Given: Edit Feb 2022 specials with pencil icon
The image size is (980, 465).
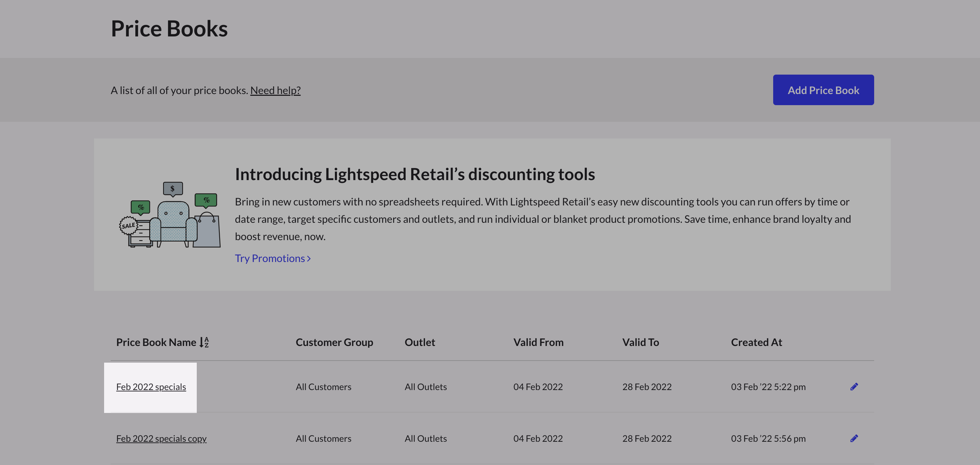Looking at the screenshot, I should click(854, 387).
